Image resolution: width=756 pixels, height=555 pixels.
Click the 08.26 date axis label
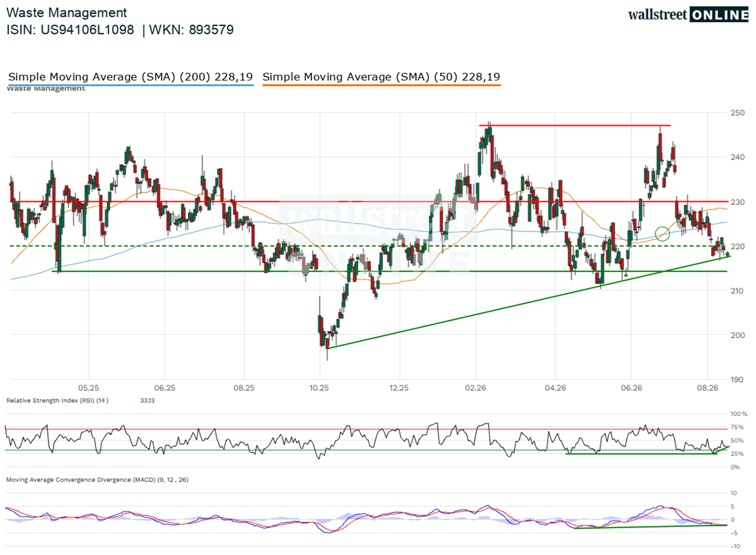tap(708, 387)
